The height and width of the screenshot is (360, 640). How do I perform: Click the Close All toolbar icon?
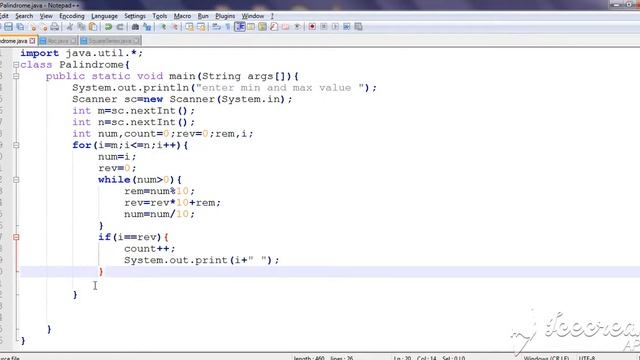[x=44, y=27]
